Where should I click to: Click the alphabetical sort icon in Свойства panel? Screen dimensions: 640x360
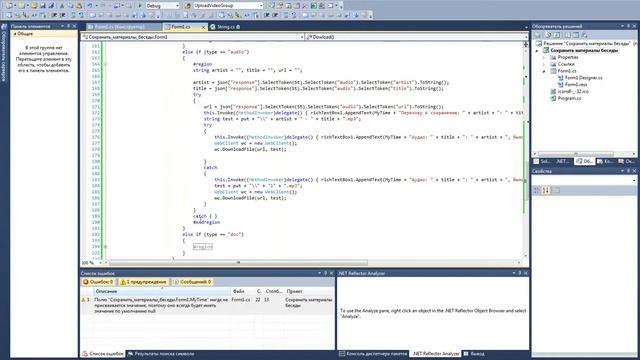coord(546,190)
